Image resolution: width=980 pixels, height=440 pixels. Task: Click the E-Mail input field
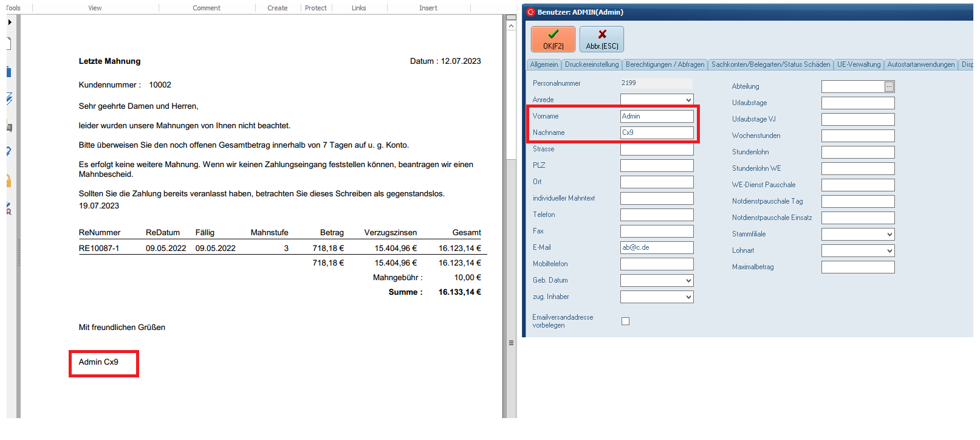point(656,248)
